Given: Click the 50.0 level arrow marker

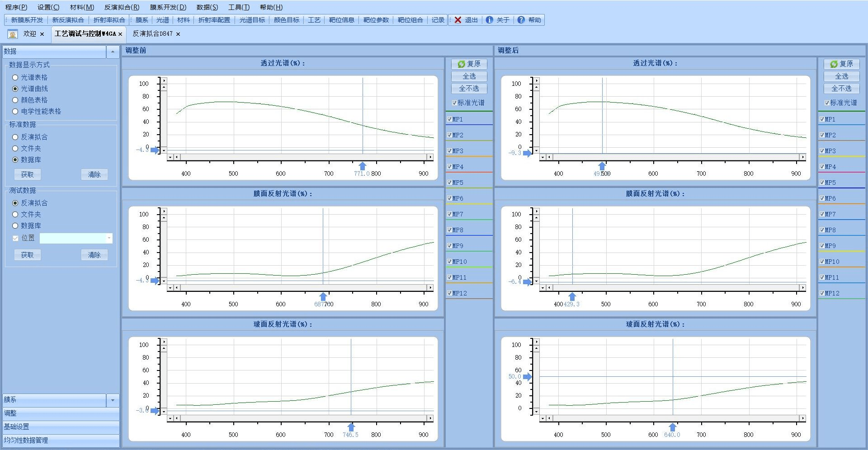Looking at the screenshot, I should 528,376.
